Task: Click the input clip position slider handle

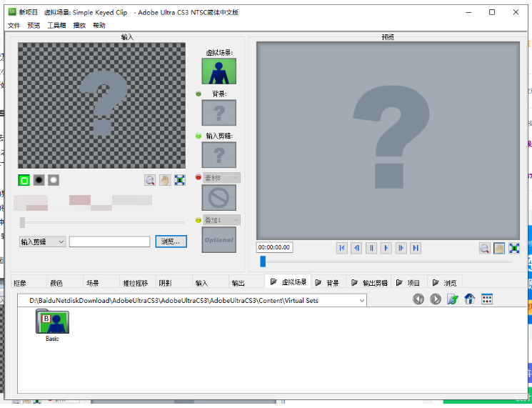Action: click(22, 223)
